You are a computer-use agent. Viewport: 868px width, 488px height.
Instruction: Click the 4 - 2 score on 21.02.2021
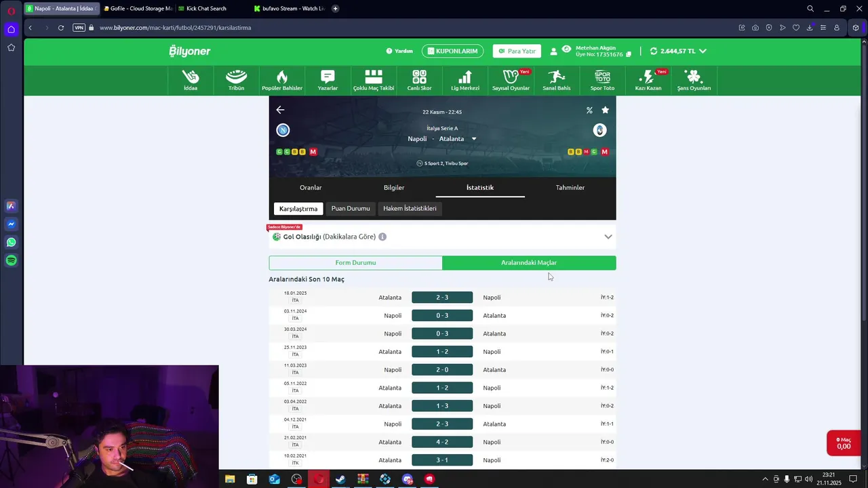click(x=442, y=442)
